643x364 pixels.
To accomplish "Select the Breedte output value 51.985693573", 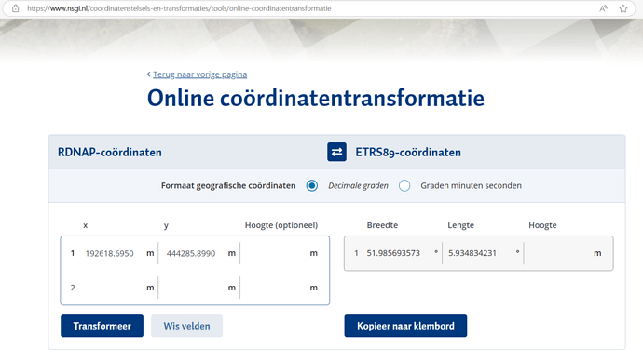I will coord(393,253).
